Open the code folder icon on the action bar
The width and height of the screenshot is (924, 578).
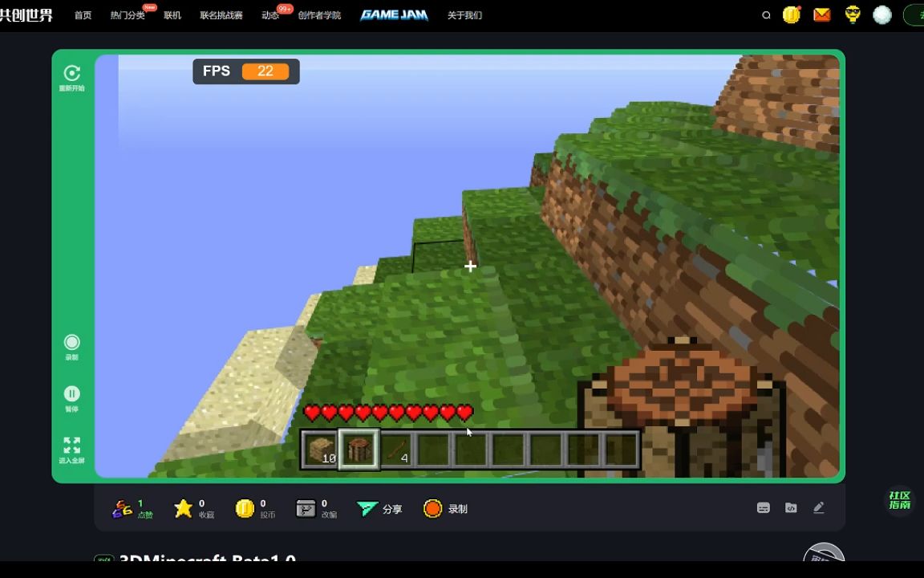[791, 508]
